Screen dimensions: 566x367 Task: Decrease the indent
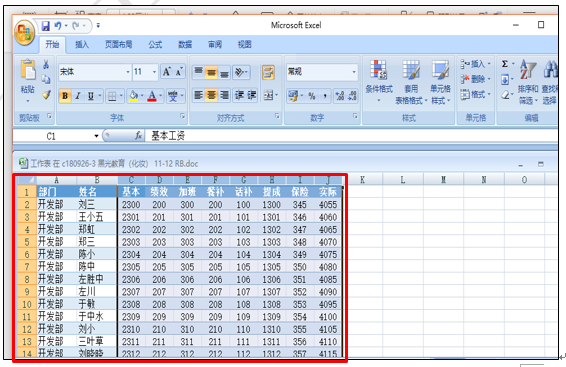click(239, 95)
